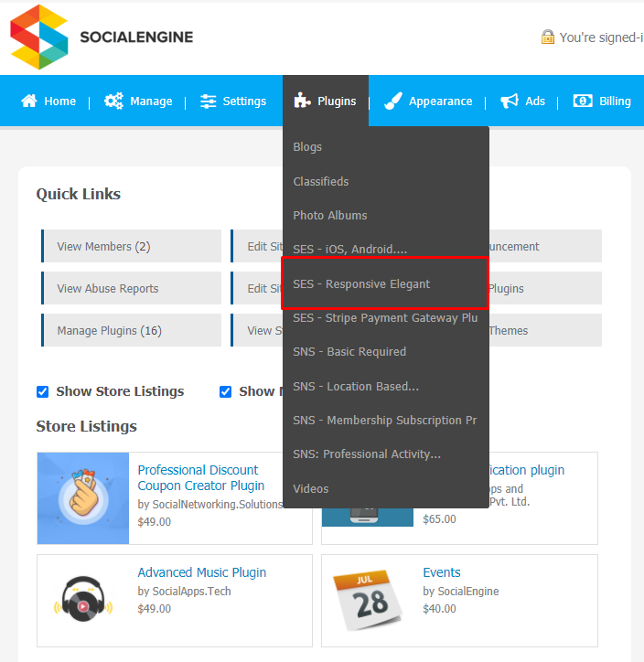Open Manage Plugins (16) quick link
The image size is (644, 662).
(132, 330)
